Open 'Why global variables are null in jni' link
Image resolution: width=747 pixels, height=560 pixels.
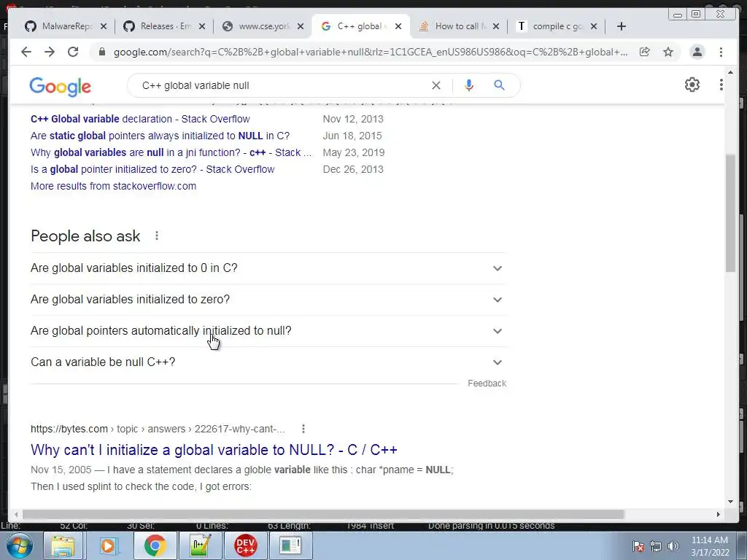point(171,152)
